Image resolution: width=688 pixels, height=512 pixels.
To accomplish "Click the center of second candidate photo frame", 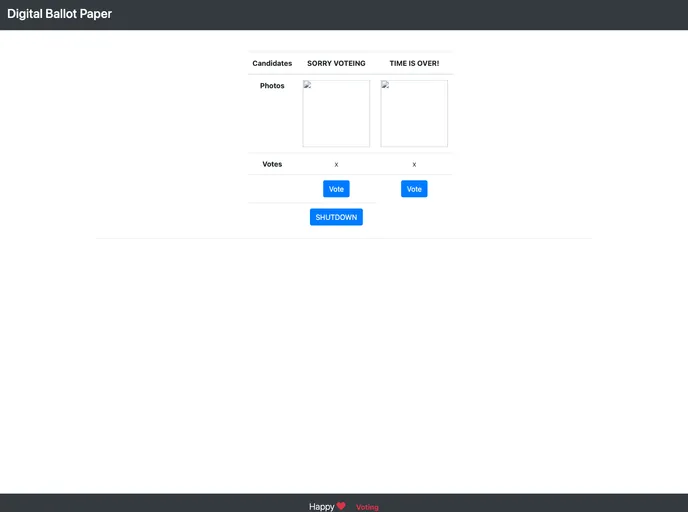I will (414, 114).
